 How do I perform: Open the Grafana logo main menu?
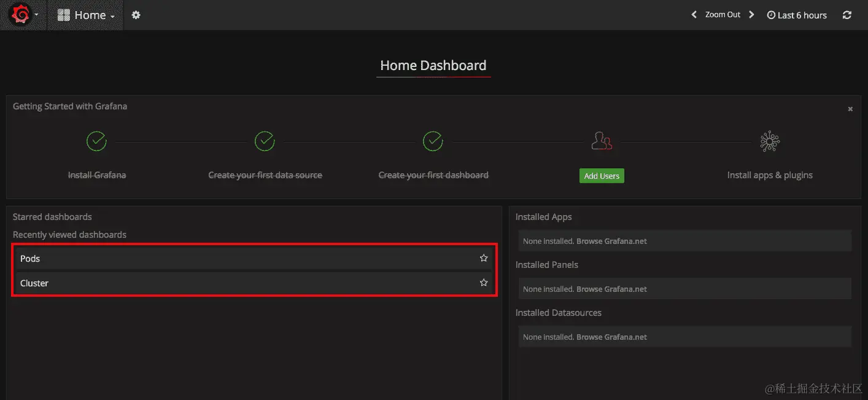click(23, 15)
